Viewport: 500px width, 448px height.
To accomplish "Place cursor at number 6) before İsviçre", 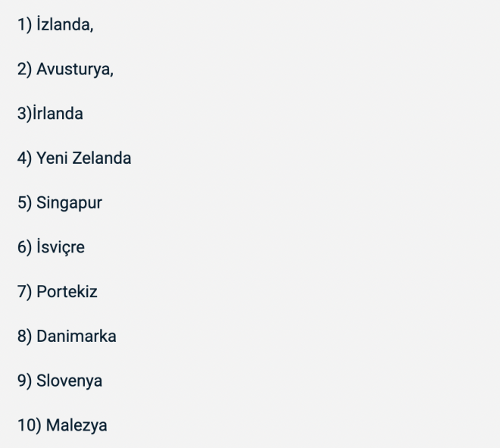I will click(x=25, y=247).
